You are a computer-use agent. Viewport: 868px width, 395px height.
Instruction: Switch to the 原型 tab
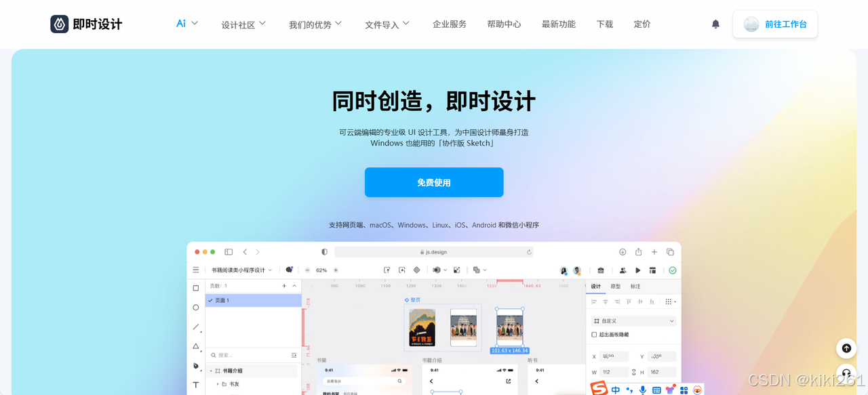616,287
